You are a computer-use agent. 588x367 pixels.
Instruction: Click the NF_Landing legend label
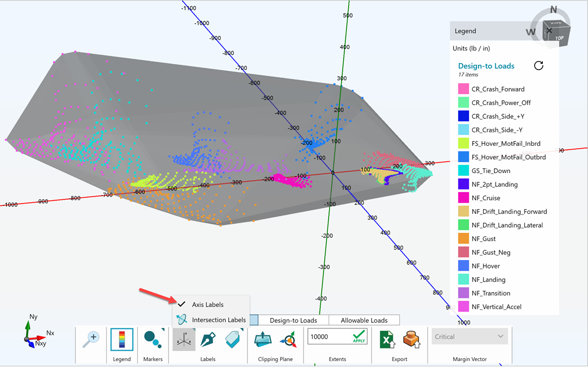488,279
